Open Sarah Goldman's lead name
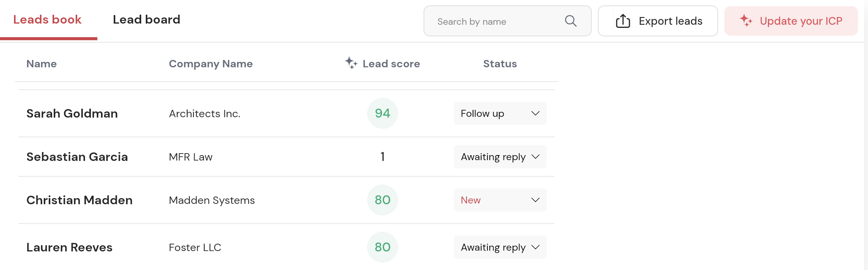868x270 pixels. [x=72, y=113]
